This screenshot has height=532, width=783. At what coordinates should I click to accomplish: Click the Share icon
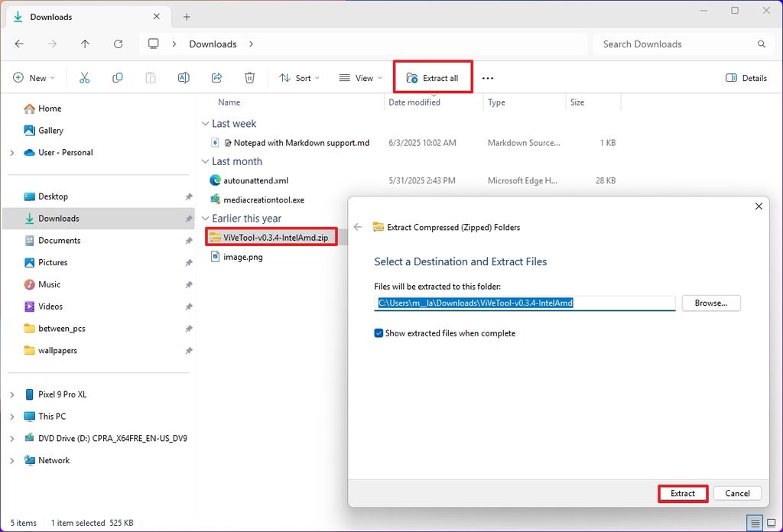click(x=216, y=77)
